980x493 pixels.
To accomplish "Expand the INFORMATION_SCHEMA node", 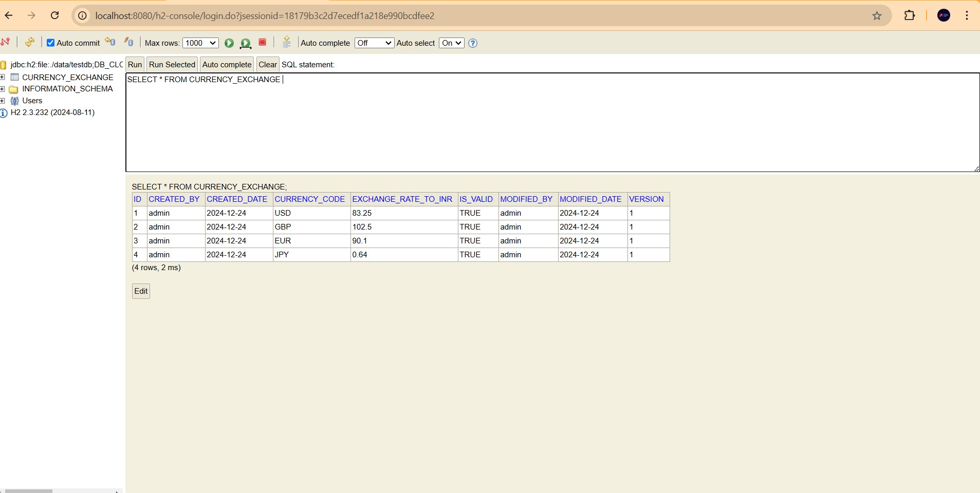I will (x=3, y=89).
